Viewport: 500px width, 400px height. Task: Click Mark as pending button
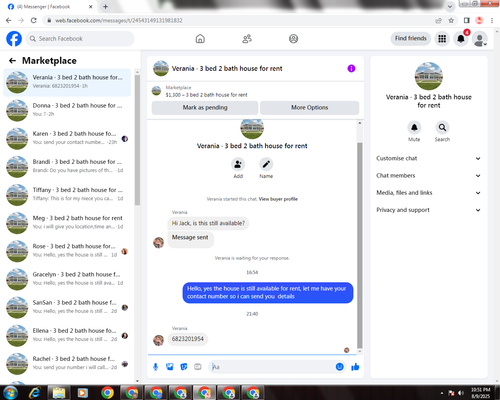pyautogui.click(x=205, y=108)
